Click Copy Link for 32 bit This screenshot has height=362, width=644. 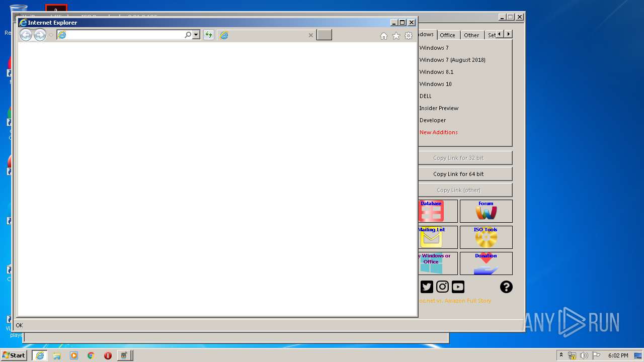coord(465,158)
